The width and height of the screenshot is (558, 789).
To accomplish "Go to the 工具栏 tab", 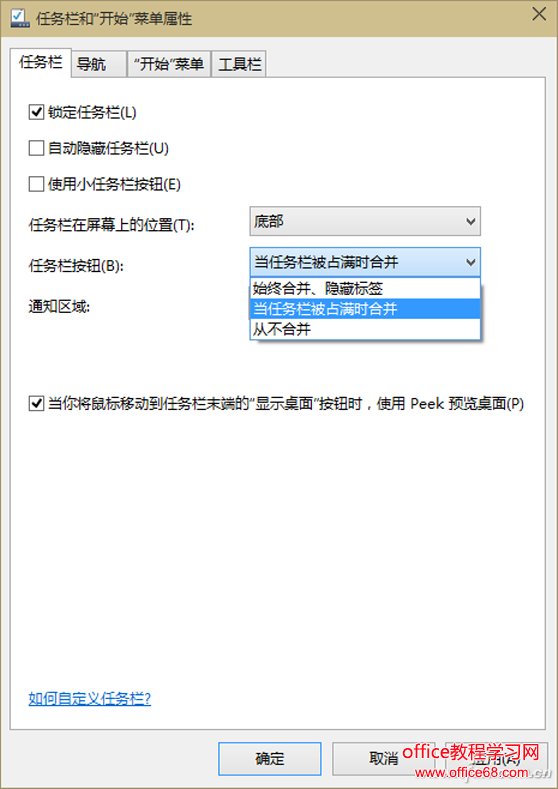I will coord(238,64).
